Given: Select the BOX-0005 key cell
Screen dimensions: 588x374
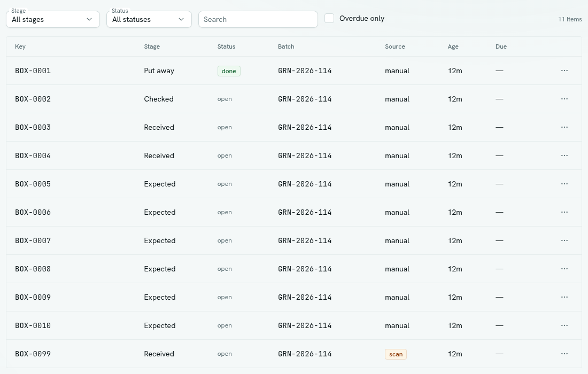Looking at the screenshot, I should pyautogui.click(x=33, y=184).
